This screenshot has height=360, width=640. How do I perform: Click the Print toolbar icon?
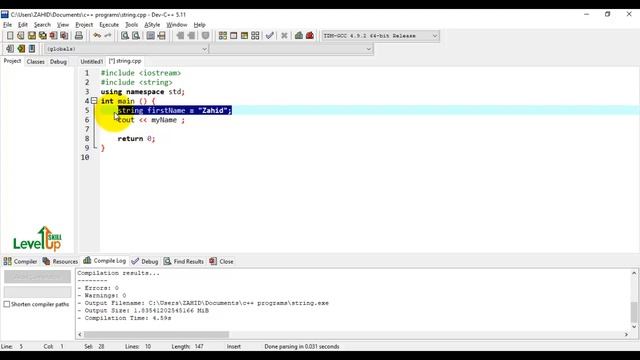(x=79, y=36)
